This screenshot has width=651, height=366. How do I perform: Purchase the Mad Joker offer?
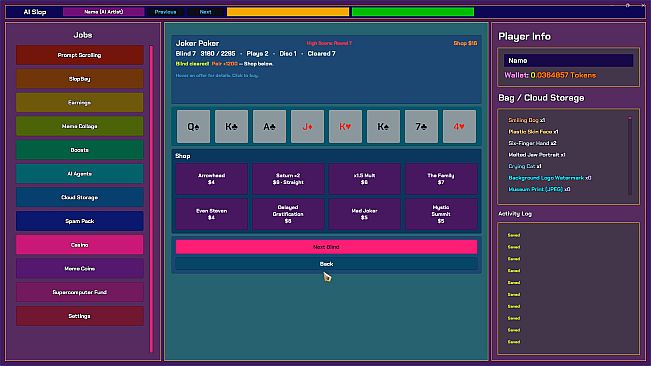364,214
